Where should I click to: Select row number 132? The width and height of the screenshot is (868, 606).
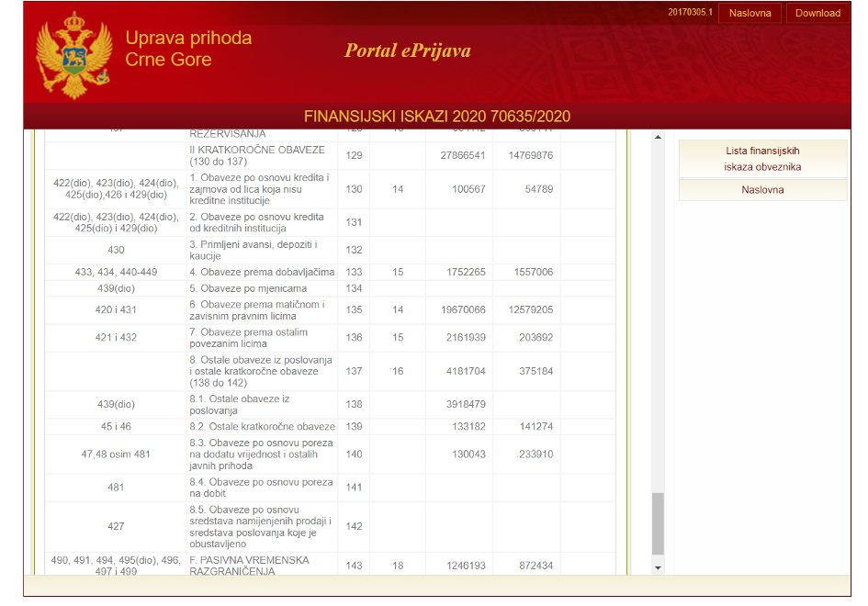(x=354, y=250)
